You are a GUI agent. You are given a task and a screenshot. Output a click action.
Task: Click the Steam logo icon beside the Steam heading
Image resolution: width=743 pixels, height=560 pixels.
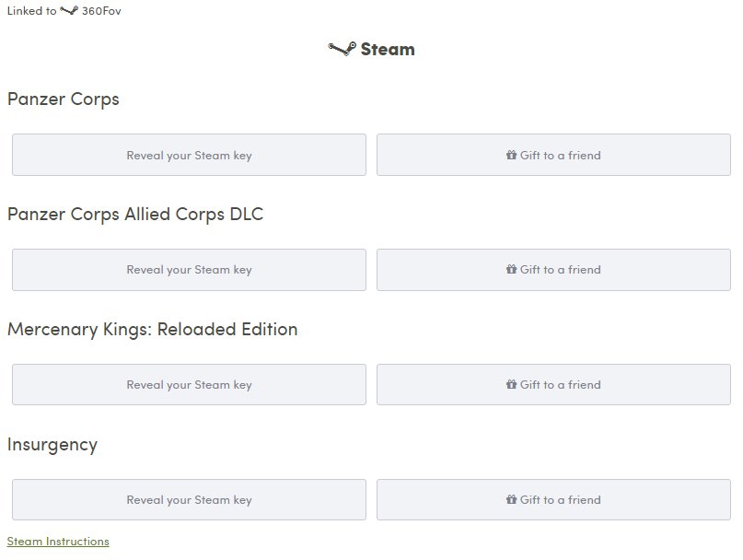coord(342,49)
